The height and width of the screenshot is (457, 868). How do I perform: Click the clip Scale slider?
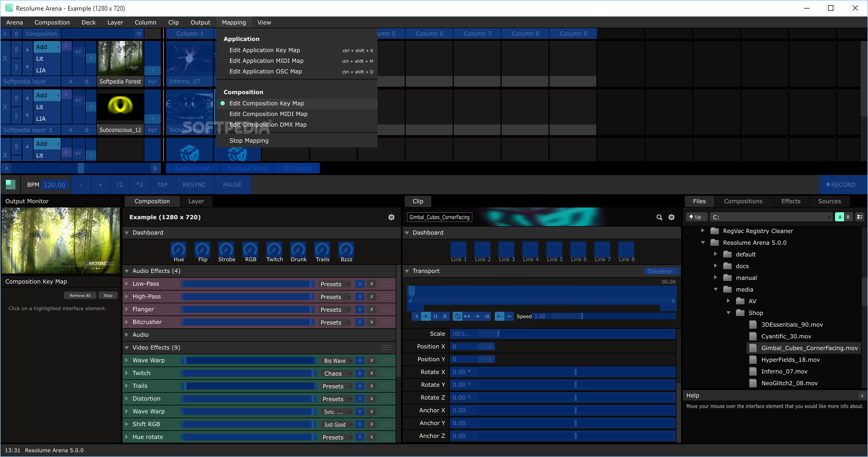pos(563,334)
